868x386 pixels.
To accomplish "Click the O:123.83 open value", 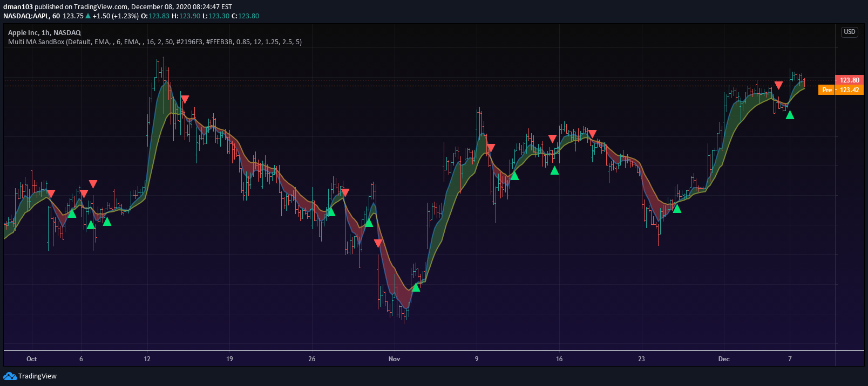I will (x=155, y=16).
